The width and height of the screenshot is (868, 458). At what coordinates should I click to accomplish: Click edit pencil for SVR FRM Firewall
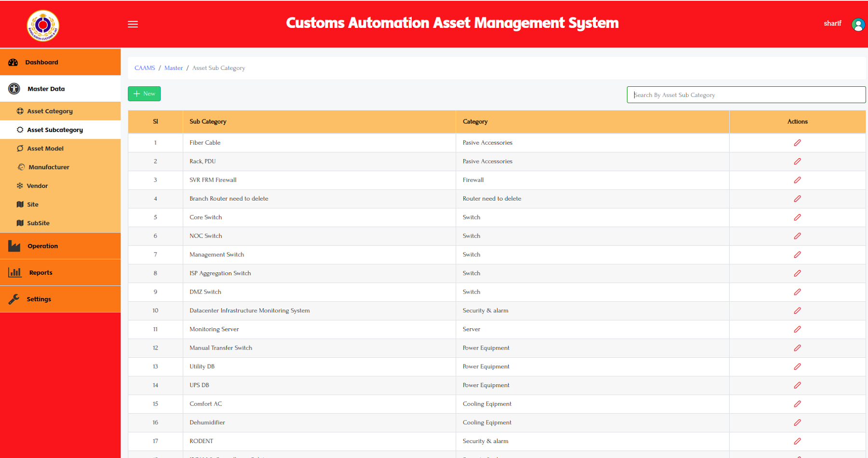point(797,180)
